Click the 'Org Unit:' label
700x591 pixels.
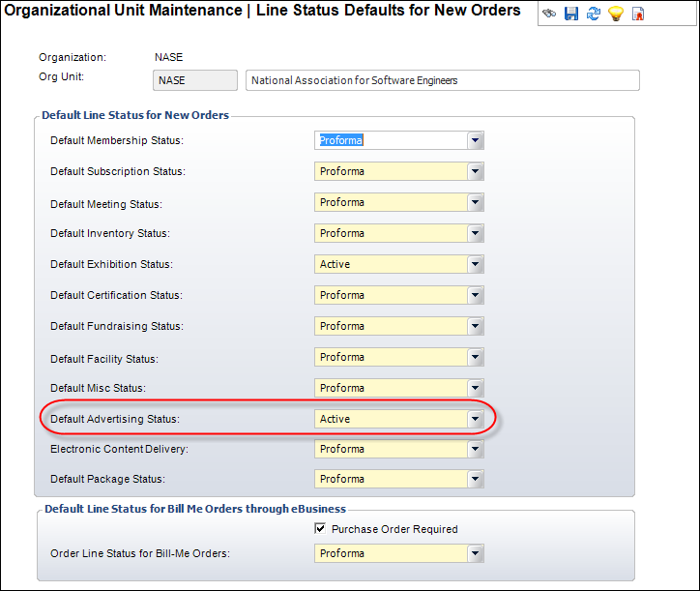(x=61, y=76)
